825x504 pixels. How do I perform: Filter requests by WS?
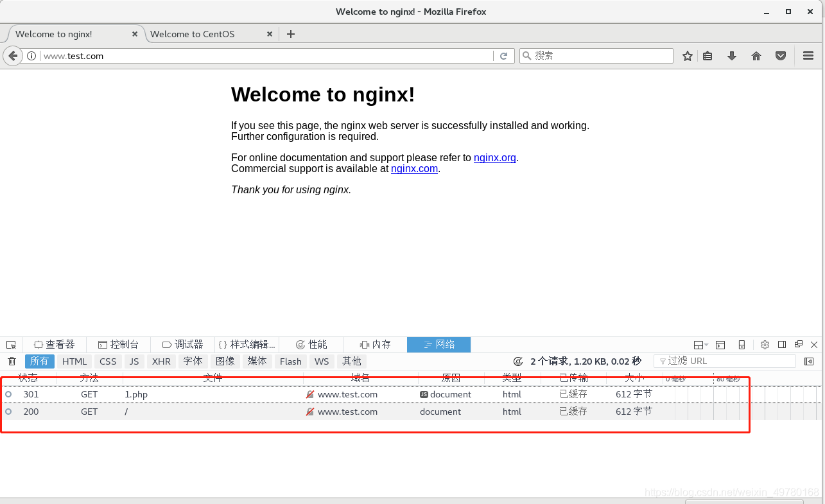(x=322, y=361)
